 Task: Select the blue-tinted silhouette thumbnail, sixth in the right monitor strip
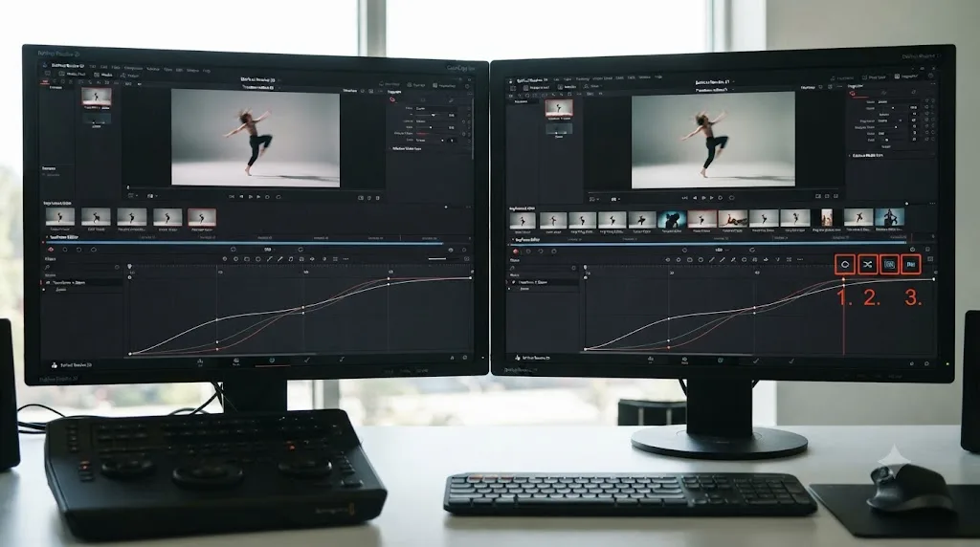(x=672, y=219)
